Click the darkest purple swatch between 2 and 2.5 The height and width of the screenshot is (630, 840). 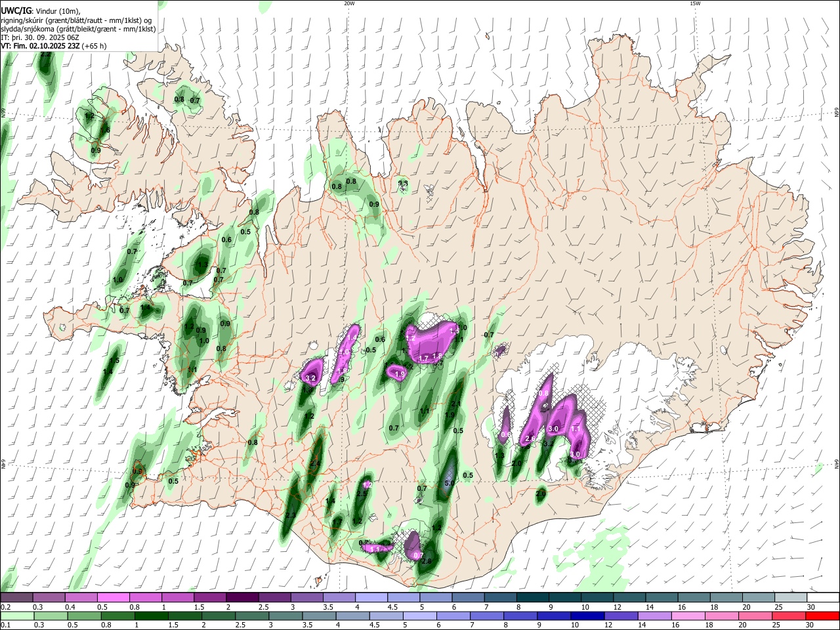click(x=241, y=597)
